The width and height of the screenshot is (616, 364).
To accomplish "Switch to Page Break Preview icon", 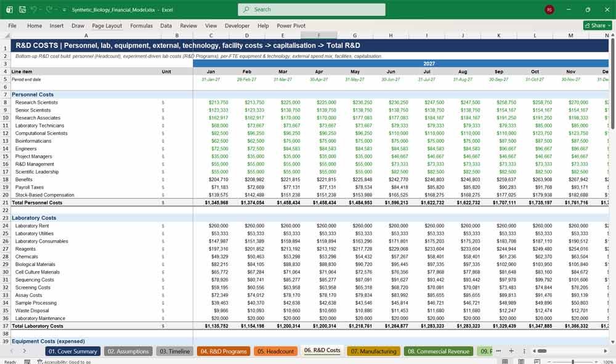I will click(x=537, y=362).
